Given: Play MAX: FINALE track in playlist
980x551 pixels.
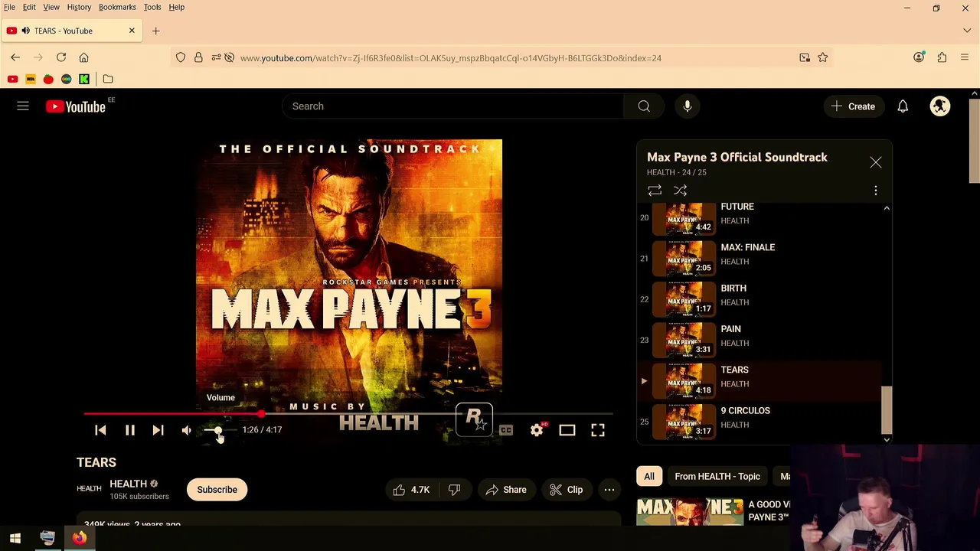Looking at the screenshot, I should click(x=759, y=258).
